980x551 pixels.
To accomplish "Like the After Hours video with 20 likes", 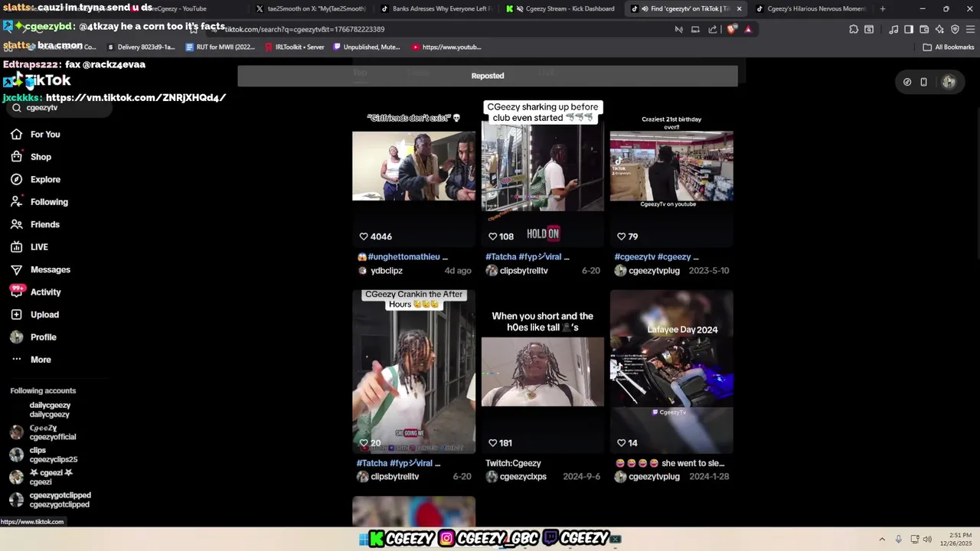I will (x=364, y=443).
